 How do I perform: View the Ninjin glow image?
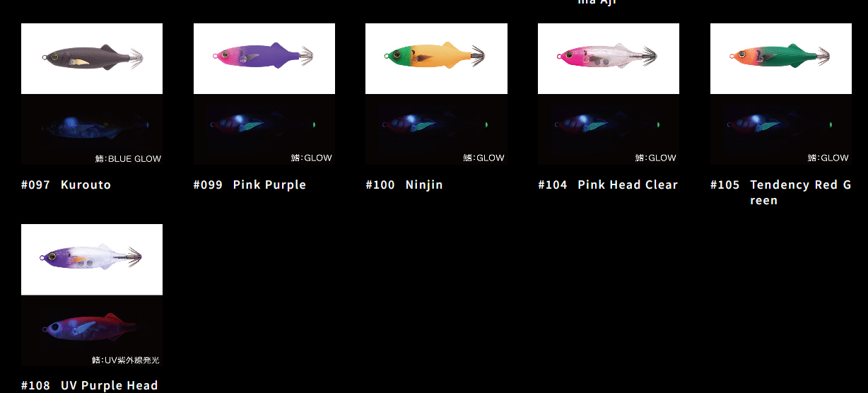pyautogui.click(x=436, y=129)
